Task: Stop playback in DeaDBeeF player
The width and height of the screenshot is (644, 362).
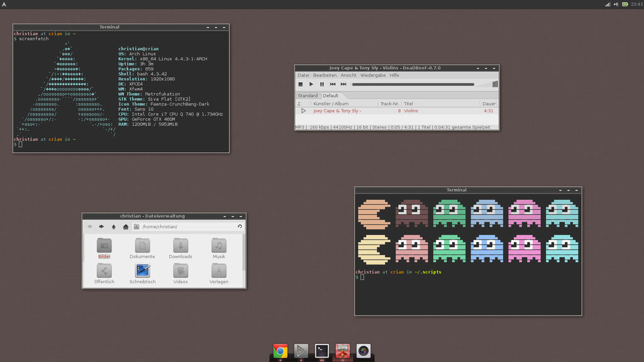Action: [x=300, y=84]
